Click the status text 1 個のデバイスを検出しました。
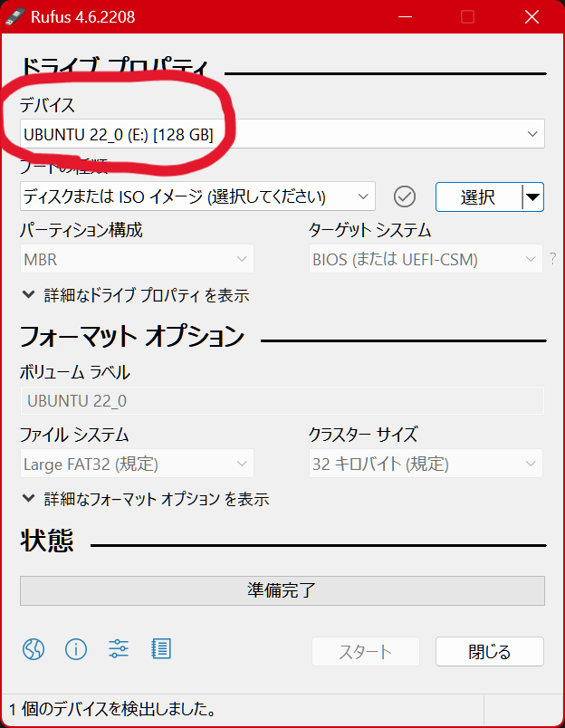 click(113, 709)
